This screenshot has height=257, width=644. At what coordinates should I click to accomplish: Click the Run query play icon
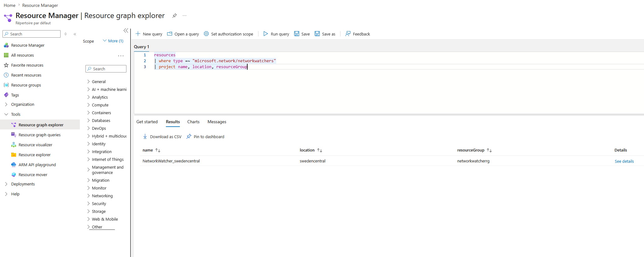tap(266, 34)
